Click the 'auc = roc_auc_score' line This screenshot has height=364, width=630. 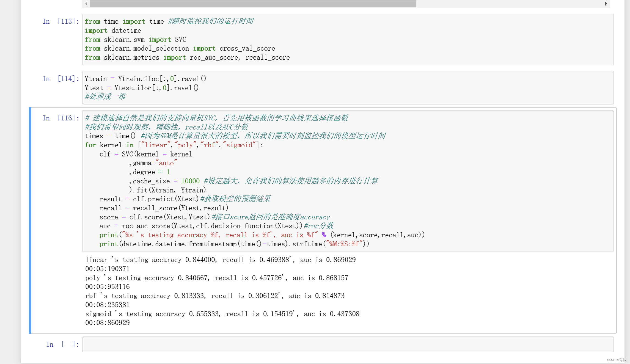[201, 226]
